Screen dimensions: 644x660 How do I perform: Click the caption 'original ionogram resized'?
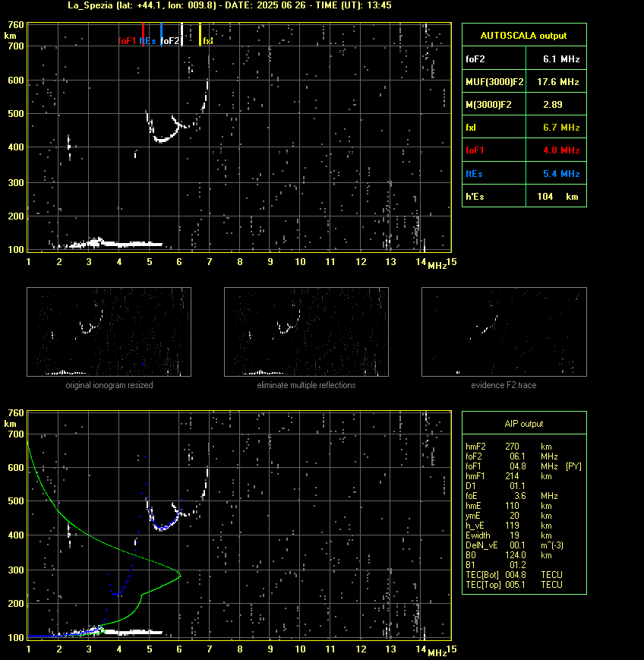coord(109,385)
